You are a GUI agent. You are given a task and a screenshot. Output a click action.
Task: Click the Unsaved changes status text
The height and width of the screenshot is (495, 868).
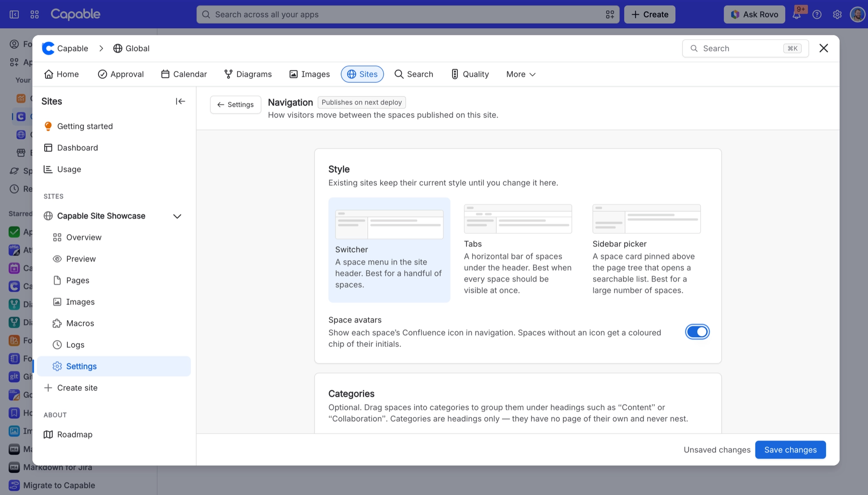[x=717, y=450]
